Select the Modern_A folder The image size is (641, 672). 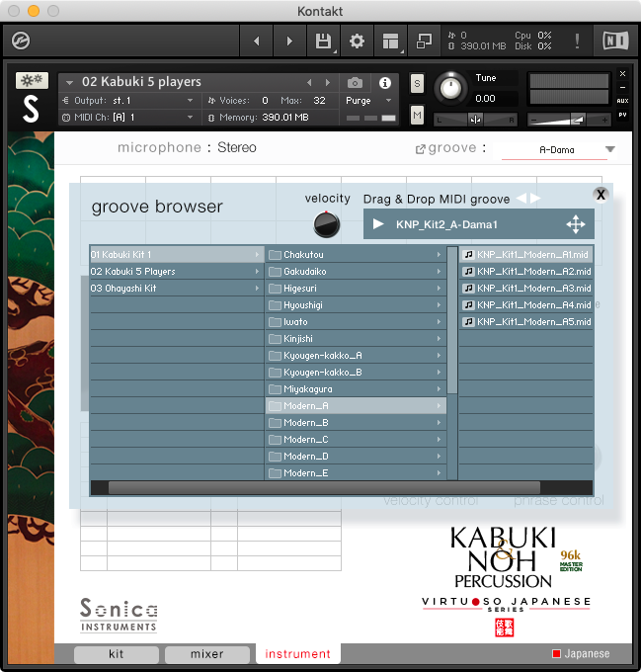pyautogui.click(x=356, y=406)
